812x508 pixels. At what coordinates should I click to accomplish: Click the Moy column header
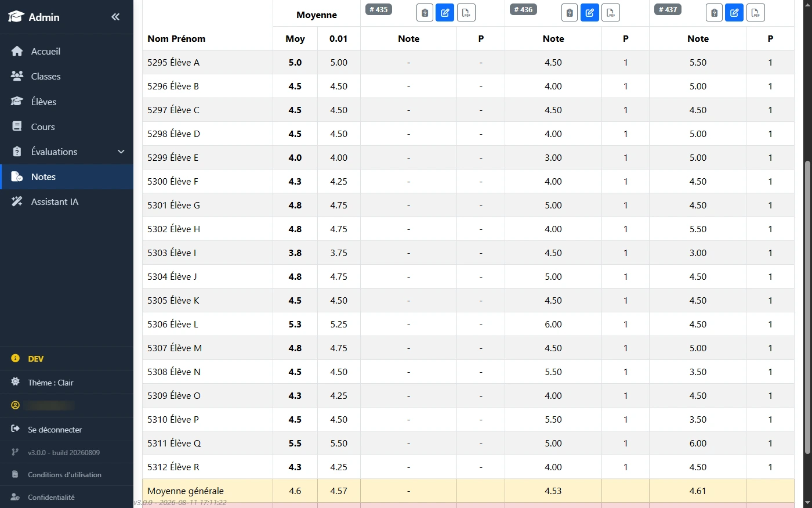coord(295,38)
